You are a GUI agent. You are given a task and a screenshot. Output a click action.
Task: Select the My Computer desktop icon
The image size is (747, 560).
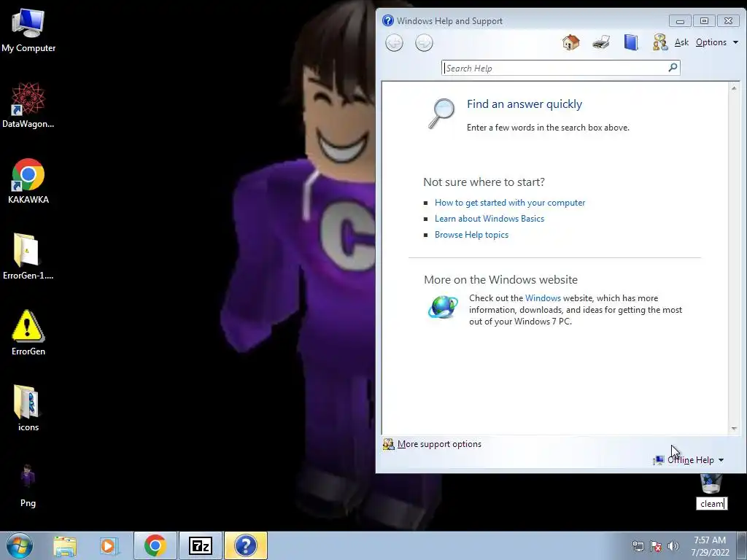pos(28,30)
